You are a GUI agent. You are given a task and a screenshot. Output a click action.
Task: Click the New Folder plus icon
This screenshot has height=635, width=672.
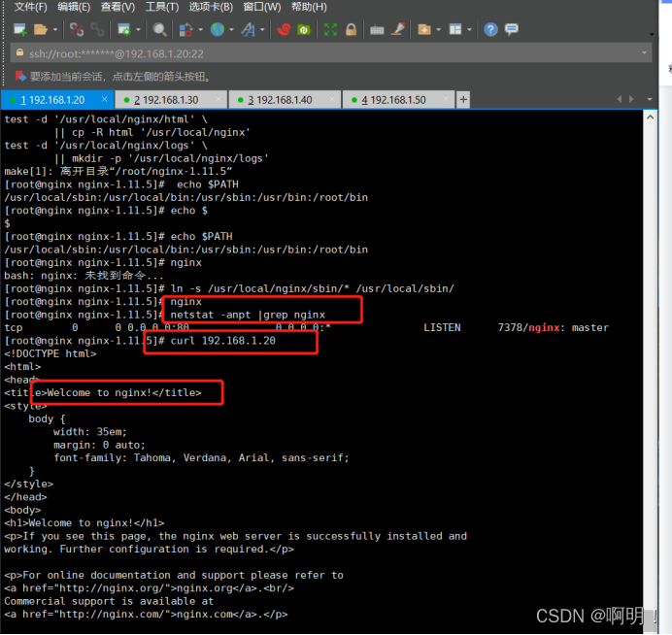423,29
